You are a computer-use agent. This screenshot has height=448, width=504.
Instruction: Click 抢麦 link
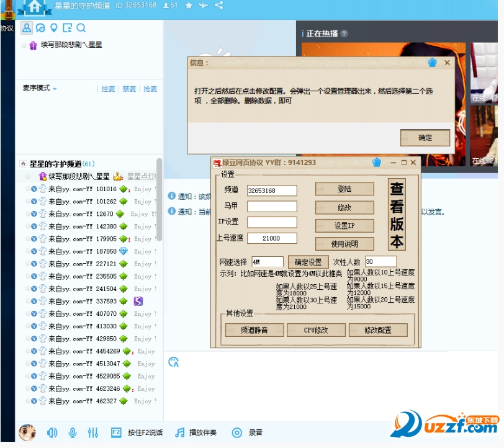(150, 89)
